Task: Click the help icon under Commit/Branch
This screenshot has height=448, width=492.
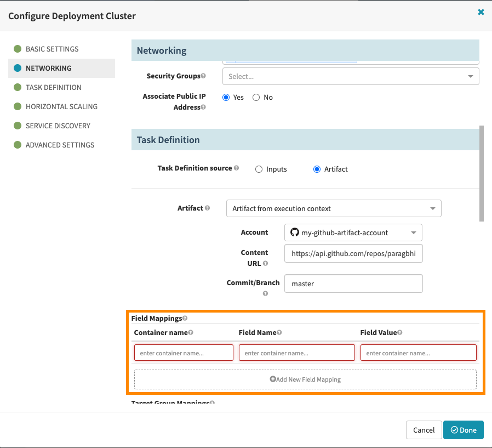Action: pos(266,293)
